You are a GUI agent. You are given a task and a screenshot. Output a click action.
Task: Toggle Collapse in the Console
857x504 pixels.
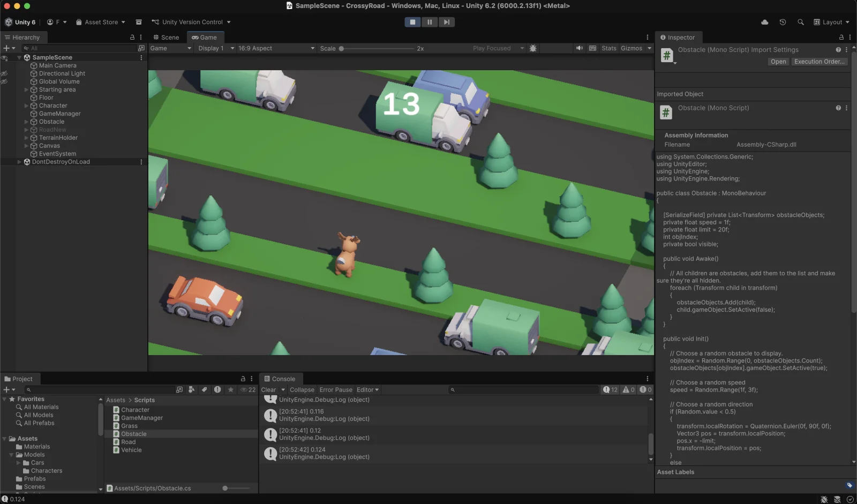pos(302,390)
